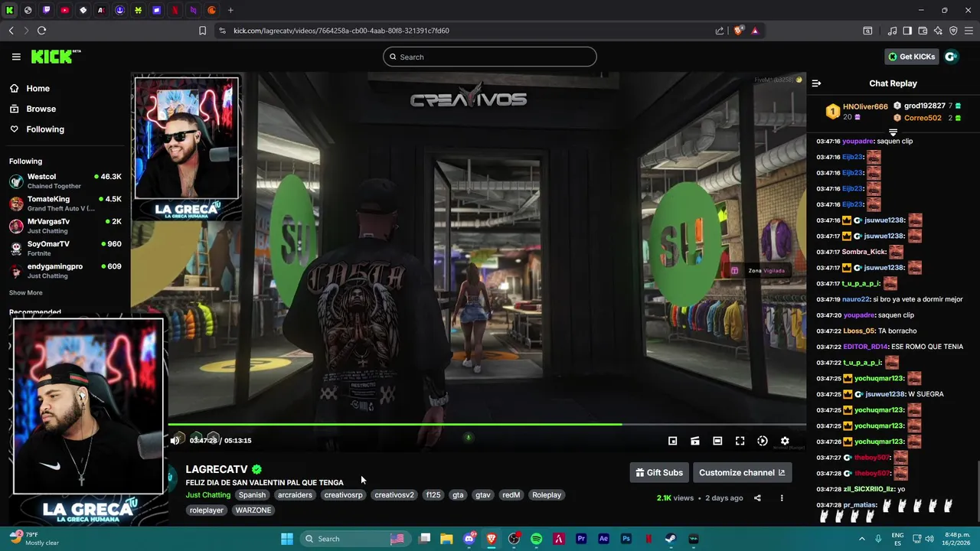Open SoyOmarTV channel in Following list

pos(65,248)
